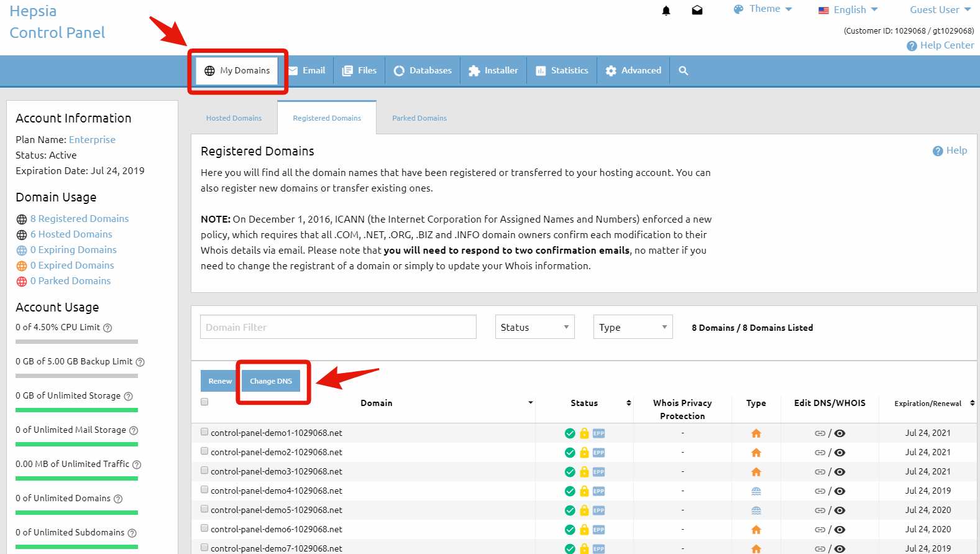Click the notifications bell icon
This screenshot has width=980, height=554.
pyautogui.click(x=666, y=11)
